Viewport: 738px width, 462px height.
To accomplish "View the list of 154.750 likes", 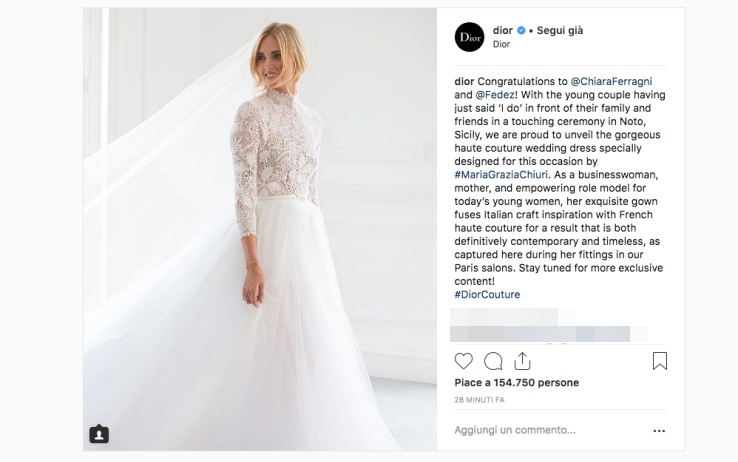I will click(x=517, y=382).
